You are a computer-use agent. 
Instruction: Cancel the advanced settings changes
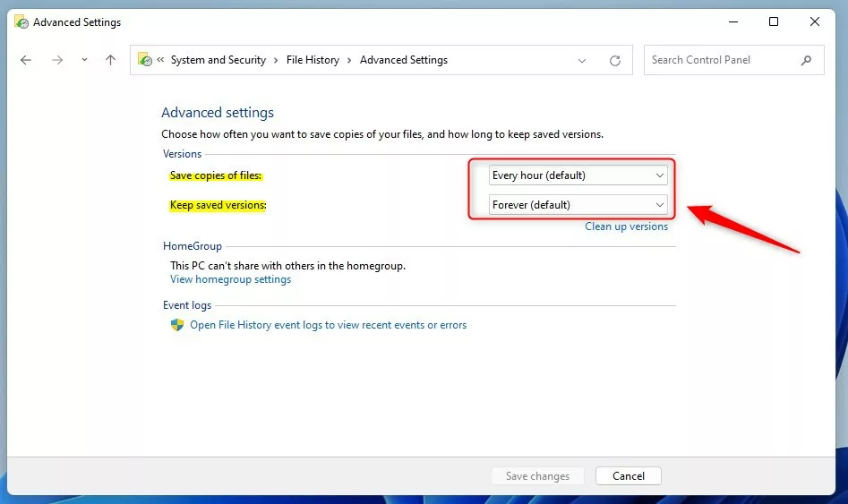tap(629, 476)
